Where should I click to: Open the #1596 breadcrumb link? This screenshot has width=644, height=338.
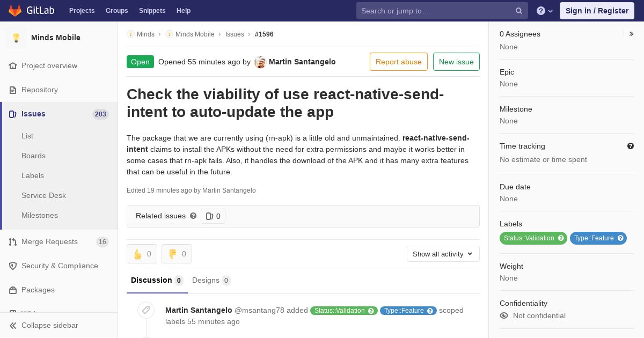[264, 34]
